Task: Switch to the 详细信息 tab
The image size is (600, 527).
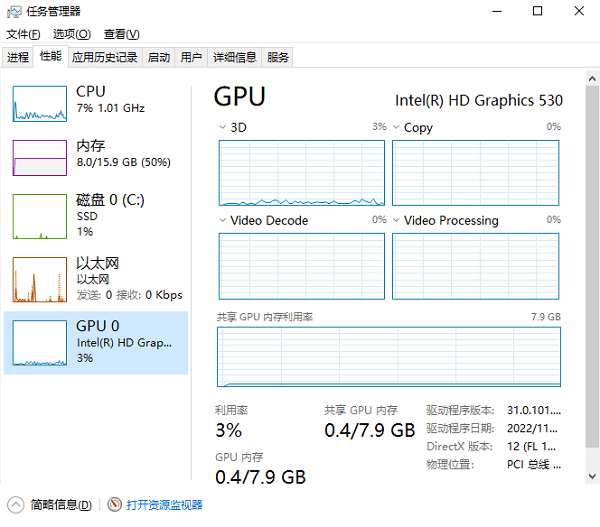Action: pyautogui.click(x=235, y=57)
